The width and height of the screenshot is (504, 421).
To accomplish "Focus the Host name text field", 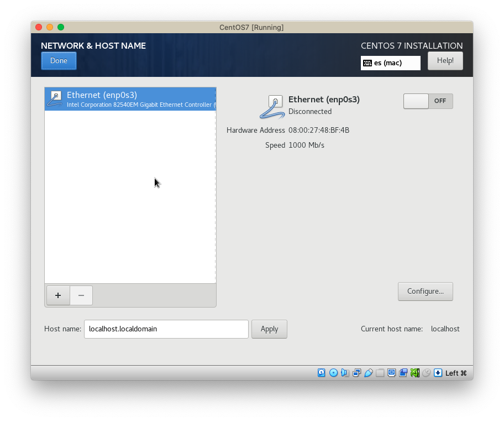I will [166, 329].
